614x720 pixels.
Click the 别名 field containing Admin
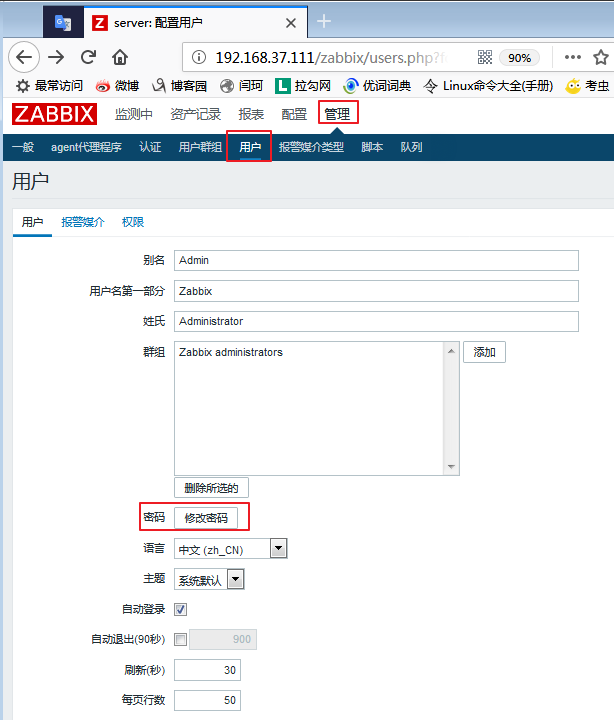[x=376, y=260]
